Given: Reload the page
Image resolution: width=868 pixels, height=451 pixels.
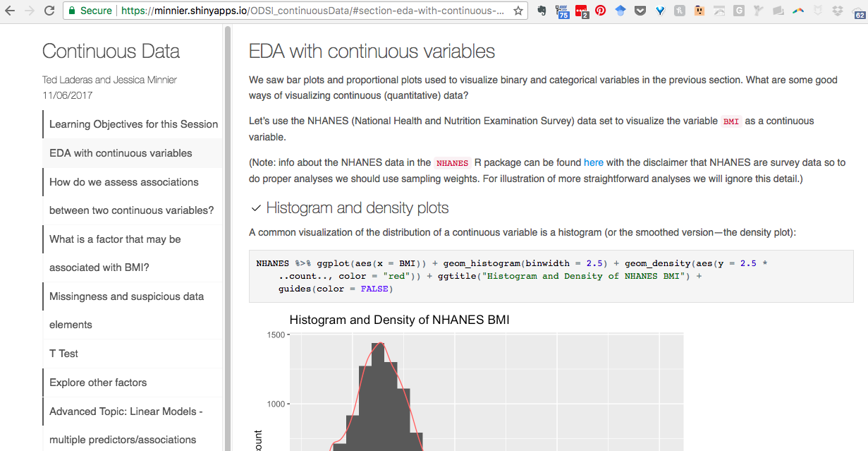Looking at the screenshot, I should [49, 11].
